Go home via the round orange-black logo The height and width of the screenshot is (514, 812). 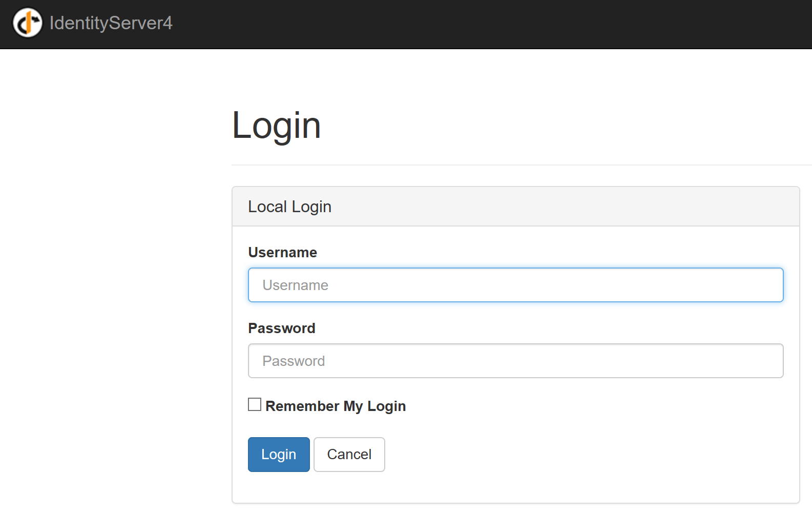[x=28, y=23]
